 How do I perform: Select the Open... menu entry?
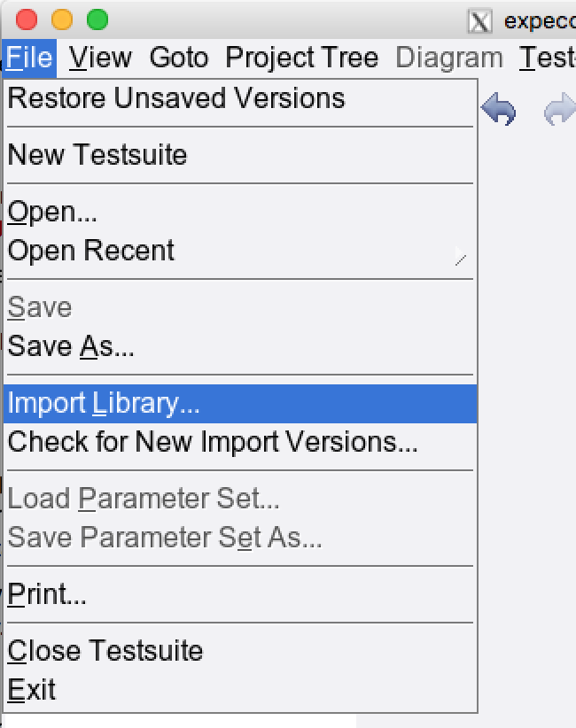click(52, 212)
